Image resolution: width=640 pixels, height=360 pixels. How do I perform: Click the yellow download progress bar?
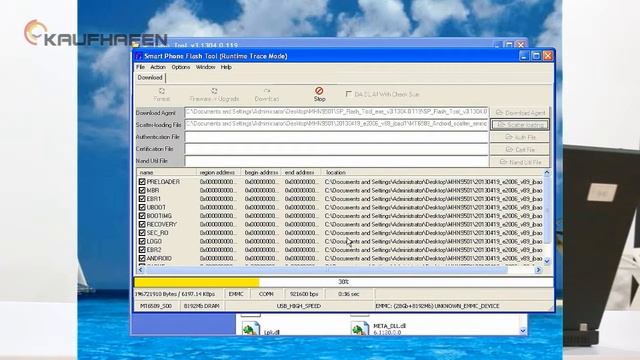click(197, 282)
